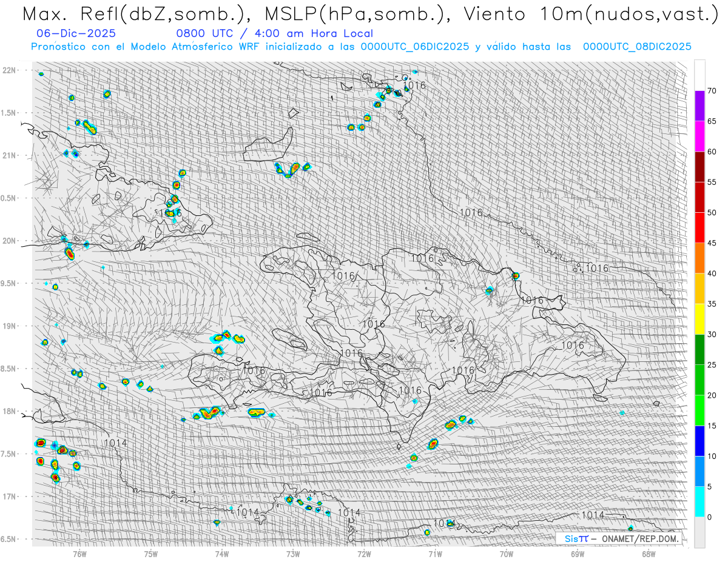This screenshot has height=562, width=728.
Task: Select the colorbar tick label '45'
Action: (712, 243)
